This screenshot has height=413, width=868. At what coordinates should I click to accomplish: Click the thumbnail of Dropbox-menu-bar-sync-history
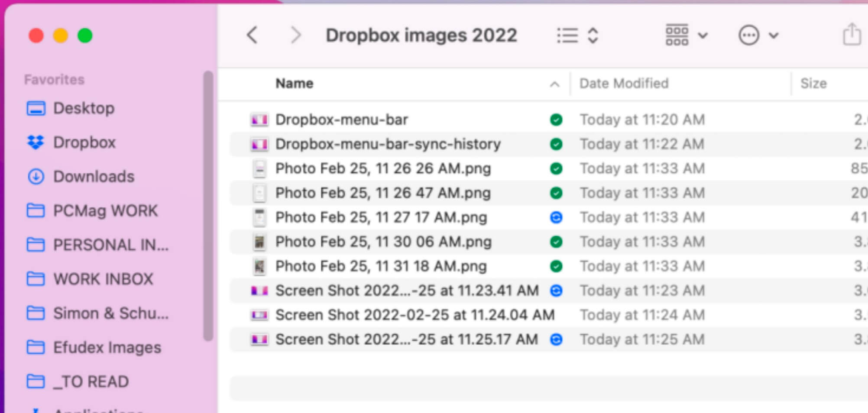coord(259,144)
